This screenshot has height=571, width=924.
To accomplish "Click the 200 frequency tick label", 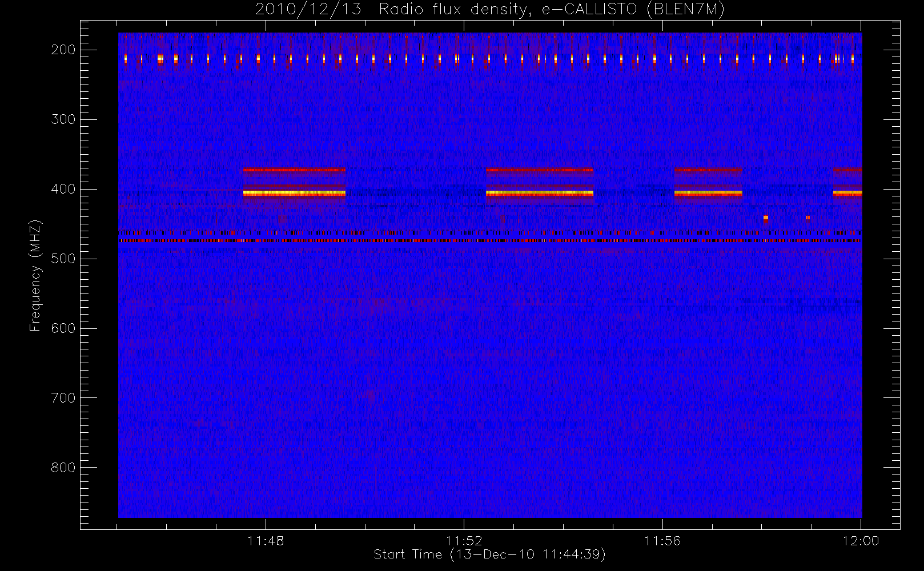I will tap(63, 50).
